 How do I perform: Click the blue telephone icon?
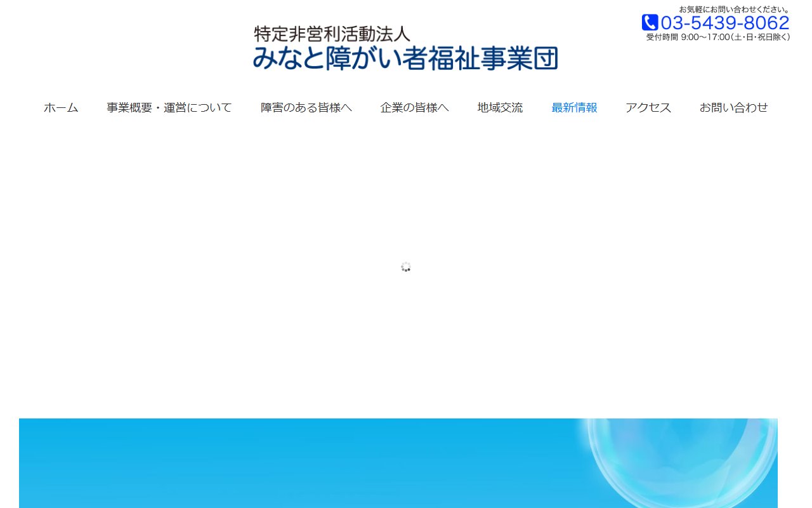650,22
